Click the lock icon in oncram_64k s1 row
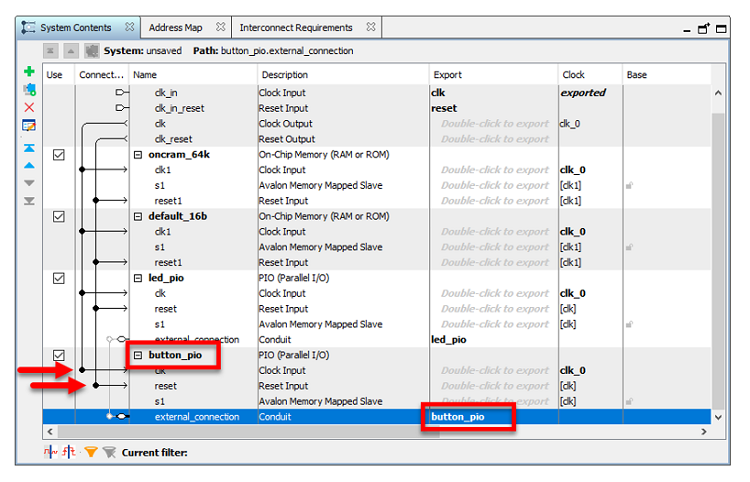Viewport: 750px width, 482px height. point(629,186)
